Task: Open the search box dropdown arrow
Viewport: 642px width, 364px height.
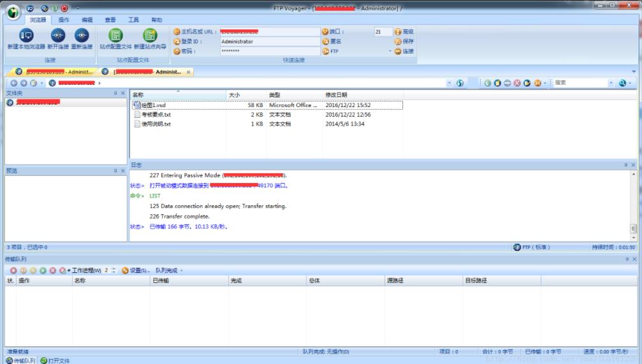Action: [611, 83]
